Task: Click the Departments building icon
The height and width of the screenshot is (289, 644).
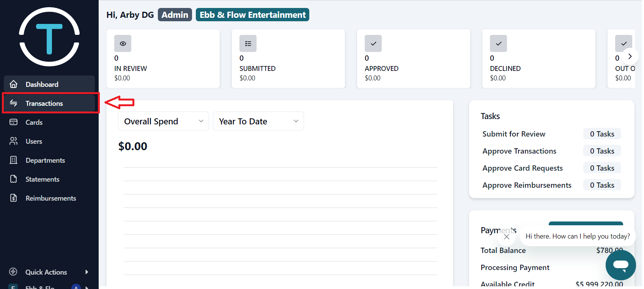Action: tap(14, 160)
